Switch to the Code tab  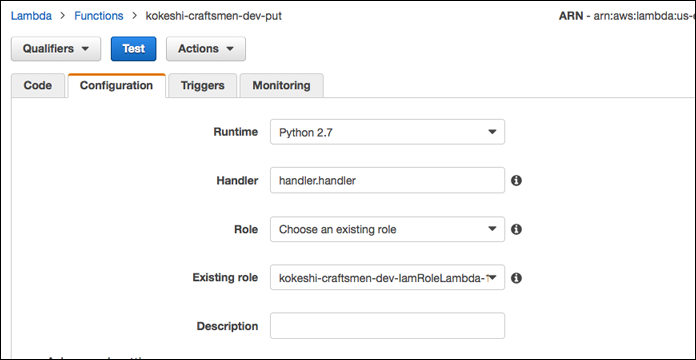38,85
